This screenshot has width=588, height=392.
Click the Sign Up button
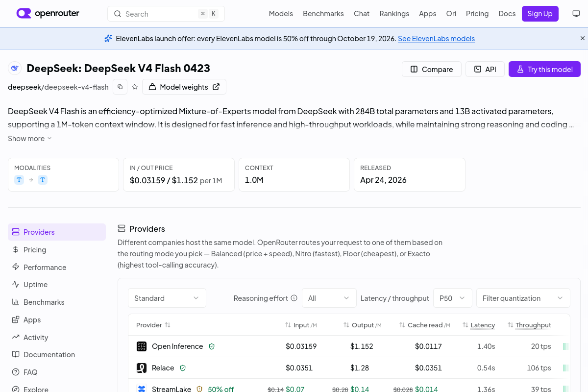click(540, 14)
